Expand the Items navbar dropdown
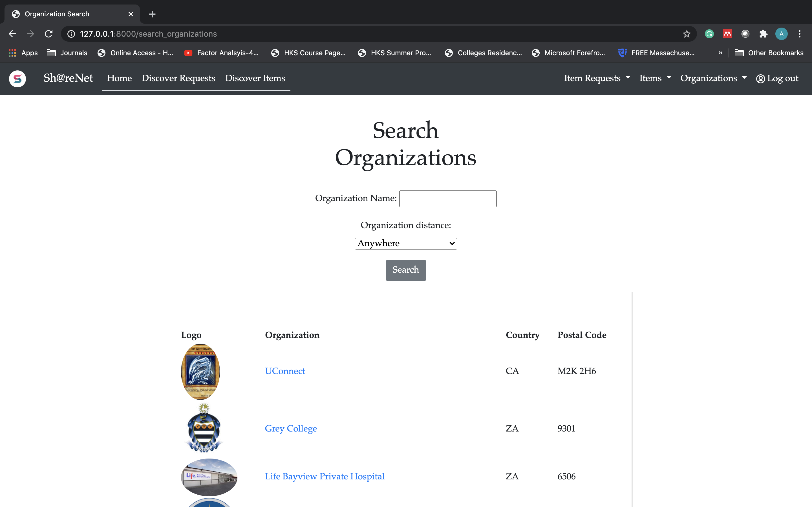 pos(655,78)
